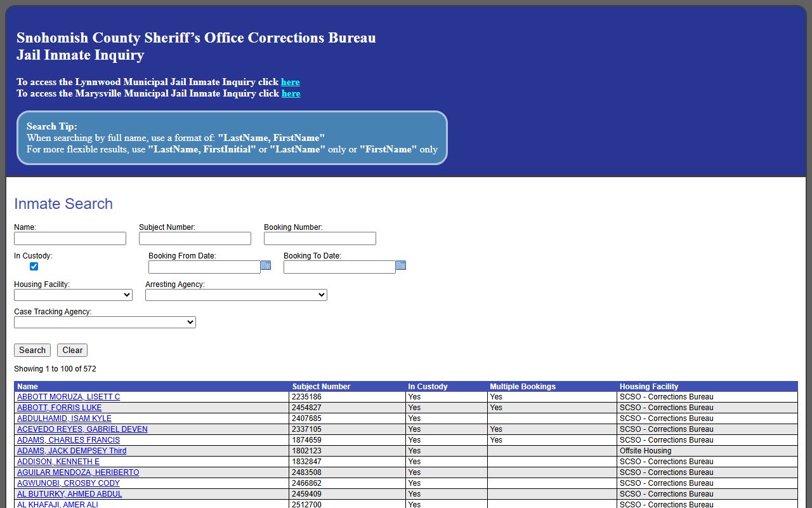The image size is (812, 508).
Task: Open inmate ABDULHAMID, ISAM KYLE
Action: click(x=64, y=418)
